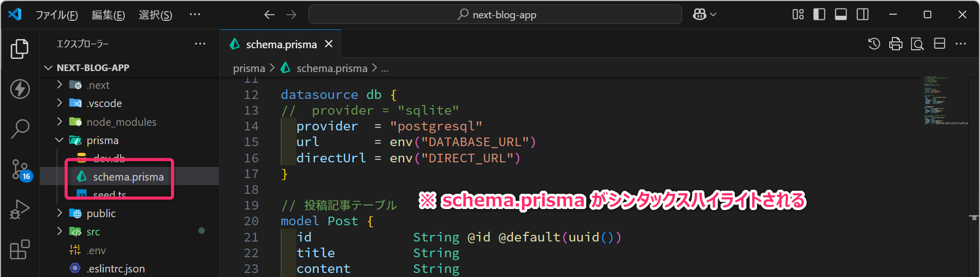
Task: Click the printer icon in editor toolbar
Action: 895,44
